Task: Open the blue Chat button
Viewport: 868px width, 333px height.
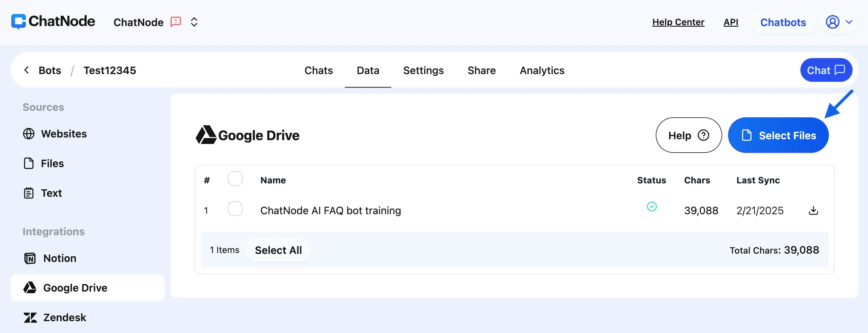Action: [x=826, y=70]
